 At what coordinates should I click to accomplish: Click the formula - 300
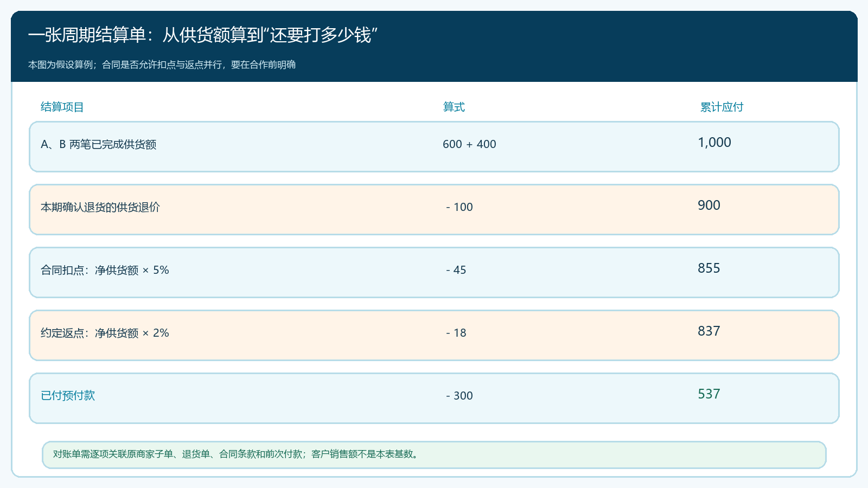[459, 396]
